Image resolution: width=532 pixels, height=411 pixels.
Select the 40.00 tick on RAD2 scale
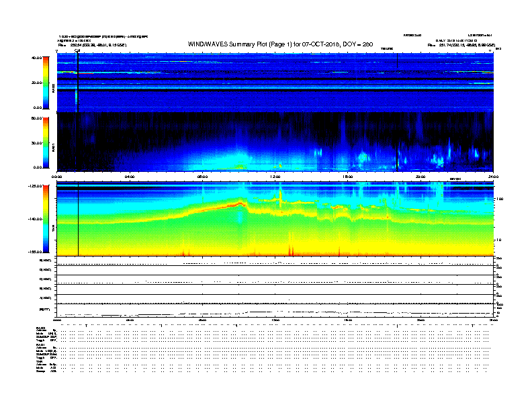pos(36,58)
